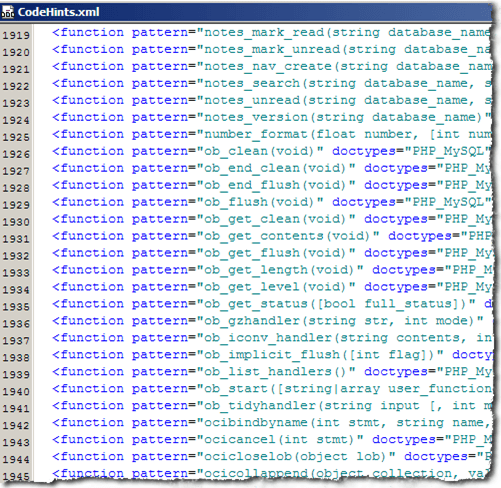
Task: Place cursor in ocicancel(int stmt) pattern text
Action: coord(280,440)
